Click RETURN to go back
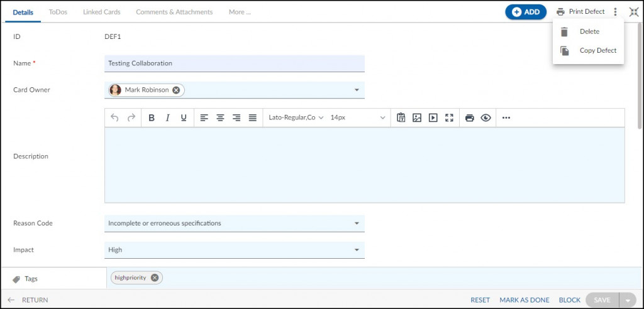 (28, 300)
